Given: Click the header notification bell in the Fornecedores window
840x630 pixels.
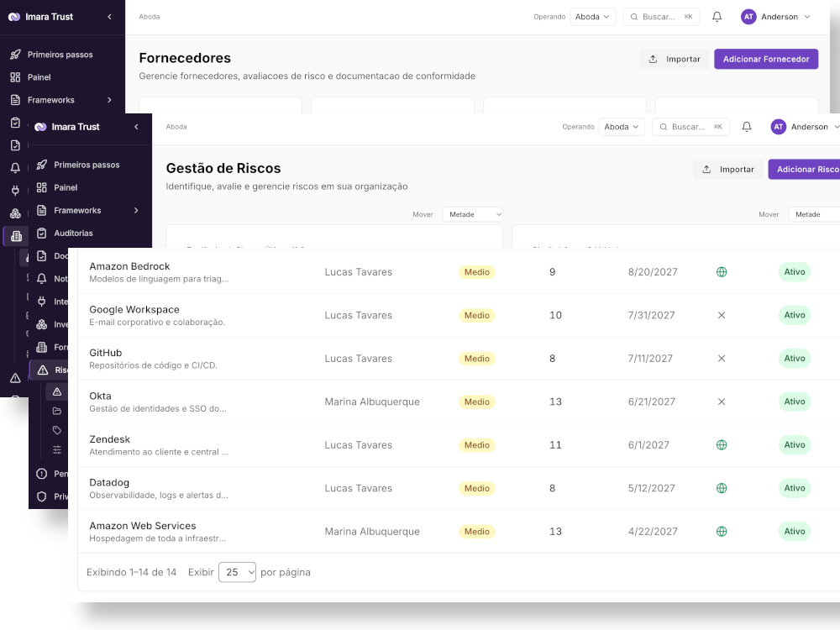Looking at the screenshot, I should [717, 17].
